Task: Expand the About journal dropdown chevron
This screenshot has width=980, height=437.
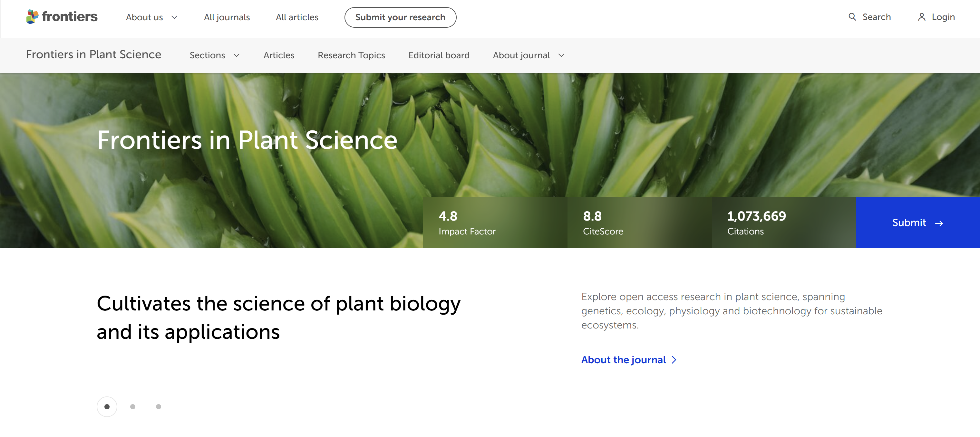Action: (561, 55)
